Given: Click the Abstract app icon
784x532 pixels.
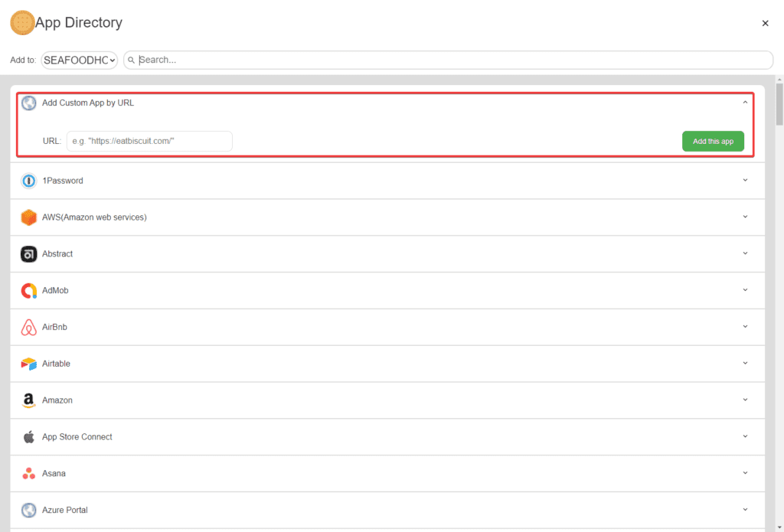Looking at the screenshot, I should click(28, 254).
